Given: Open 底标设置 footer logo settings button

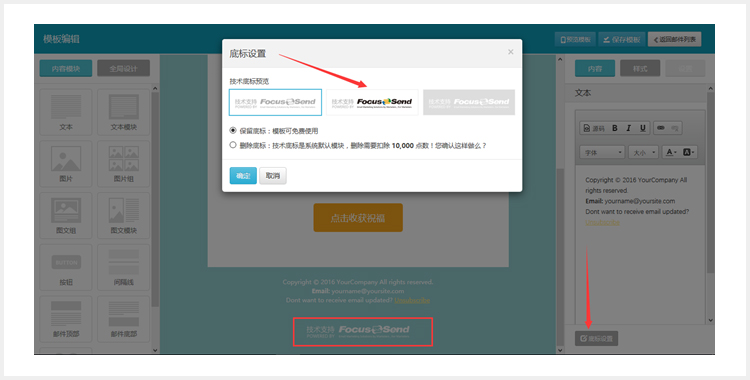Looking at the screenshot, I should click(x=596, y=338).
